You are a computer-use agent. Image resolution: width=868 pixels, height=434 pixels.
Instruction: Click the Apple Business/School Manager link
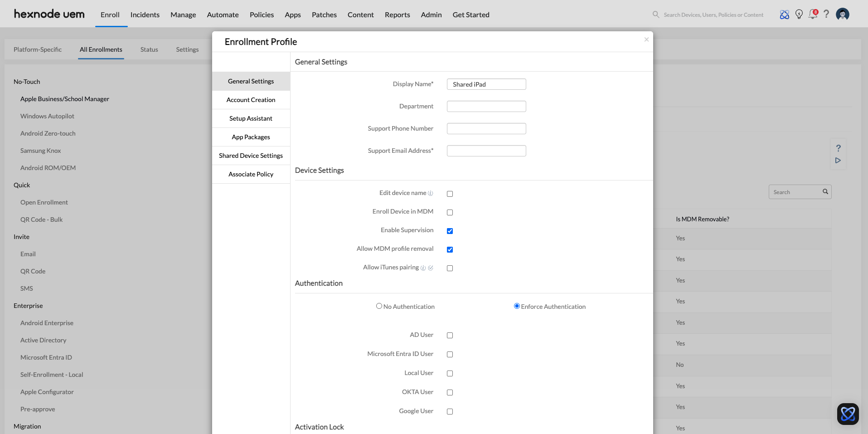[64, 99]
